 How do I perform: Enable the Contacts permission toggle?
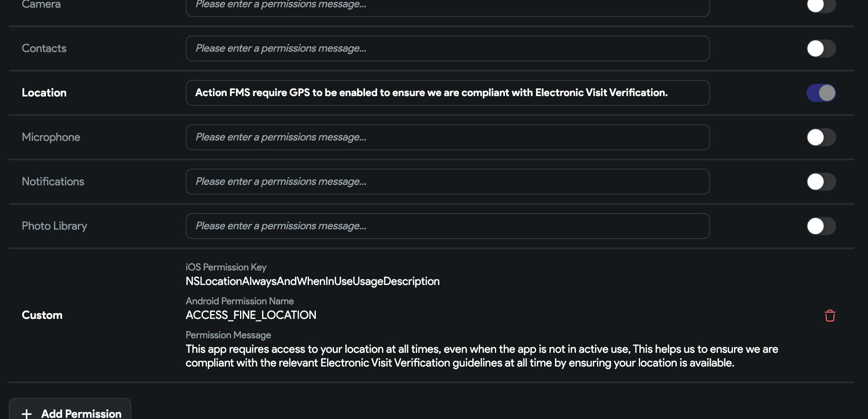tap(821, 48)
